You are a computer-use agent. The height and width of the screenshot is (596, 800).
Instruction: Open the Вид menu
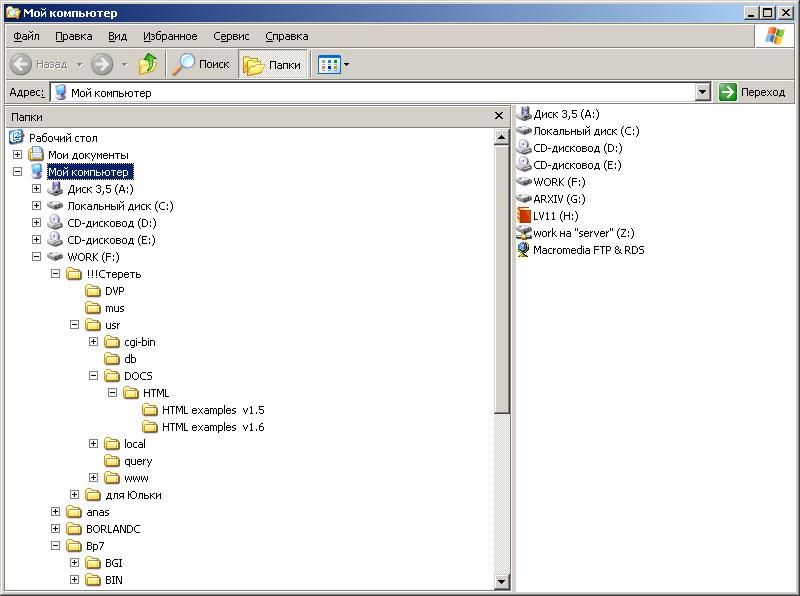[117, 36]
